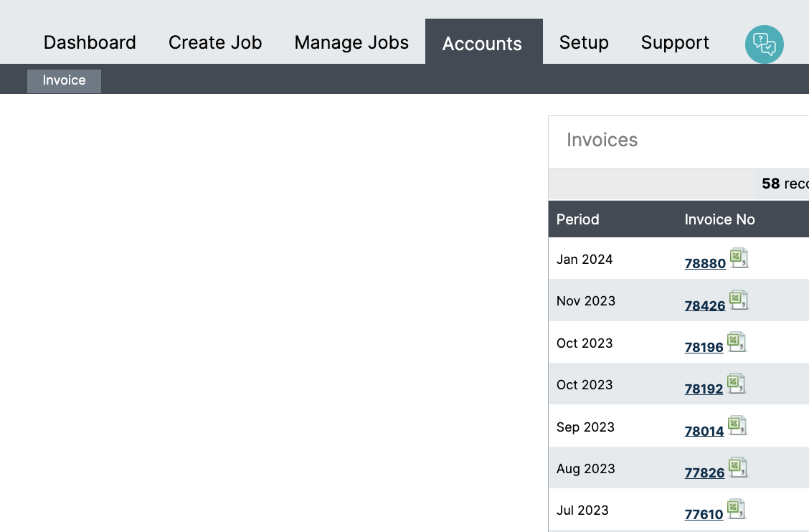Open the Support tab

[675, 42]
